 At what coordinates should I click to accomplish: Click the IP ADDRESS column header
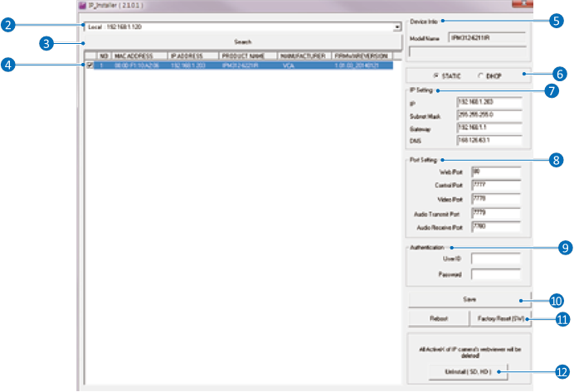coord(193,56)
